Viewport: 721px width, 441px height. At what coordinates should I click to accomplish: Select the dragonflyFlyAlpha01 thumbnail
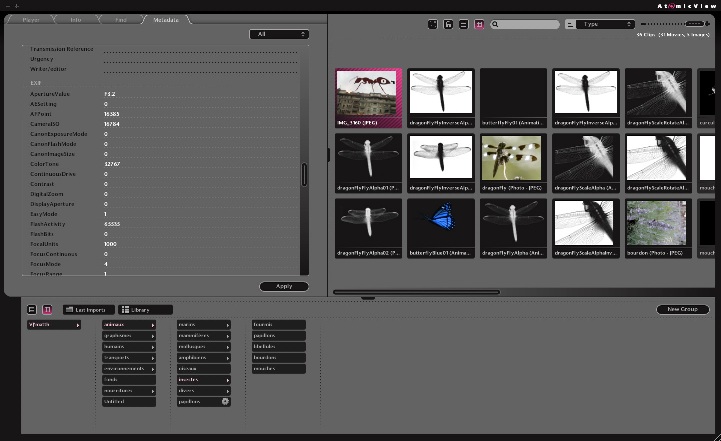click(x=368, y=163)
